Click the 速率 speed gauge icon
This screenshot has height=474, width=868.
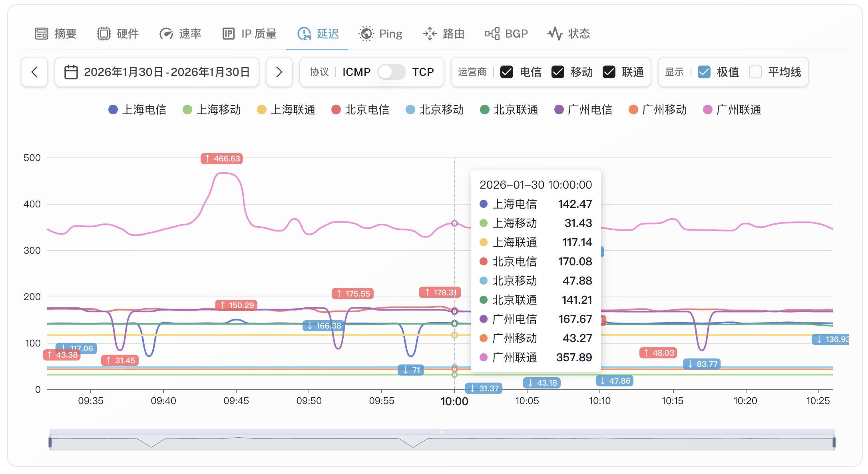(x=166, y=34)
